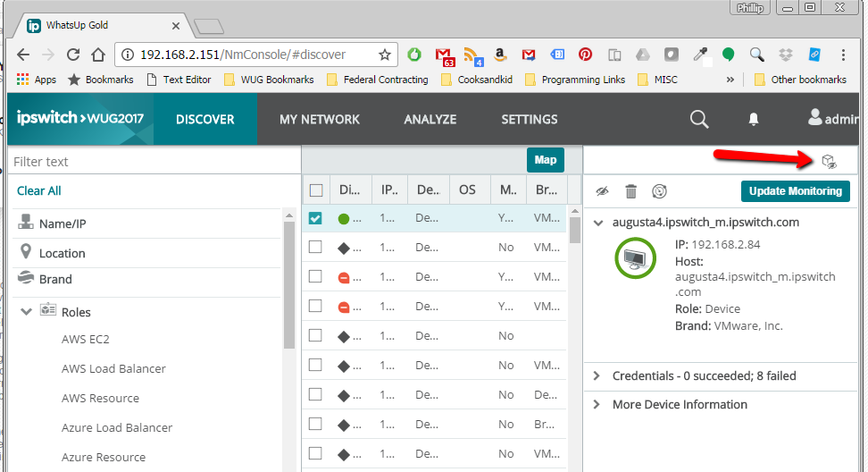Click the green monitor device icon
This screenshot has height=472, width=868.
tap(636, 258)
